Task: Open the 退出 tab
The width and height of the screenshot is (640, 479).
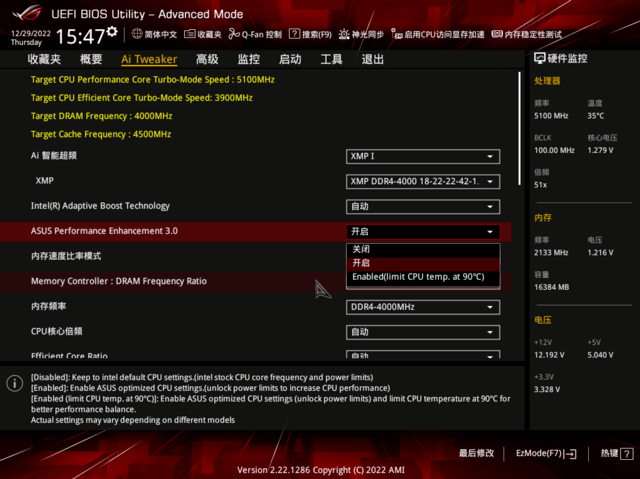Action: pos(373,60)
